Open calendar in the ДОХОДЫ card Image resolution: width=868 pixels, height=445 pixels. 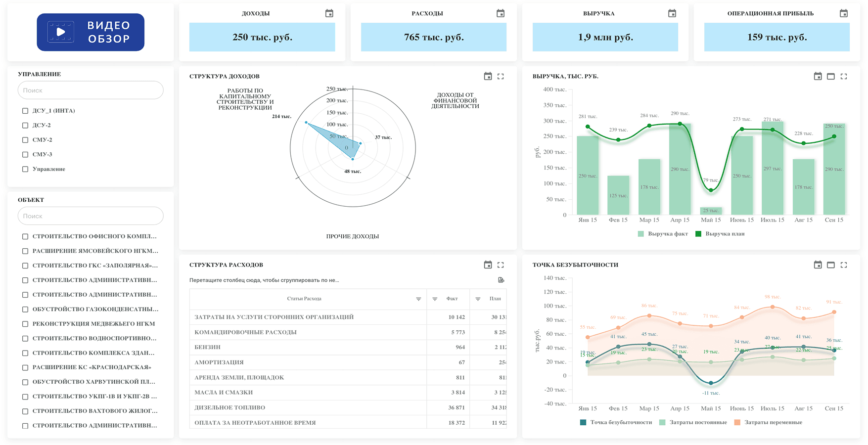[x=329, y=13]
